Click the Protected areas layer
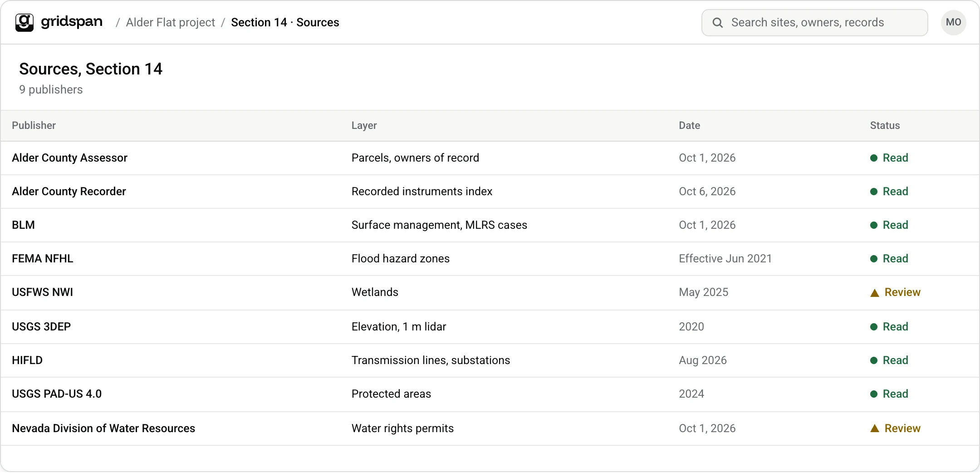 coord(391,394)
